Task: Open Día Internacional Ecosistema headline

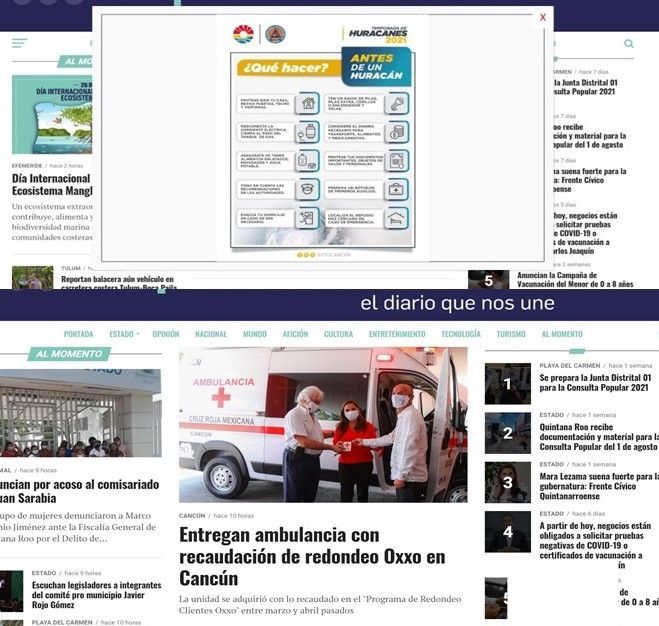Action: click(52, 185)
